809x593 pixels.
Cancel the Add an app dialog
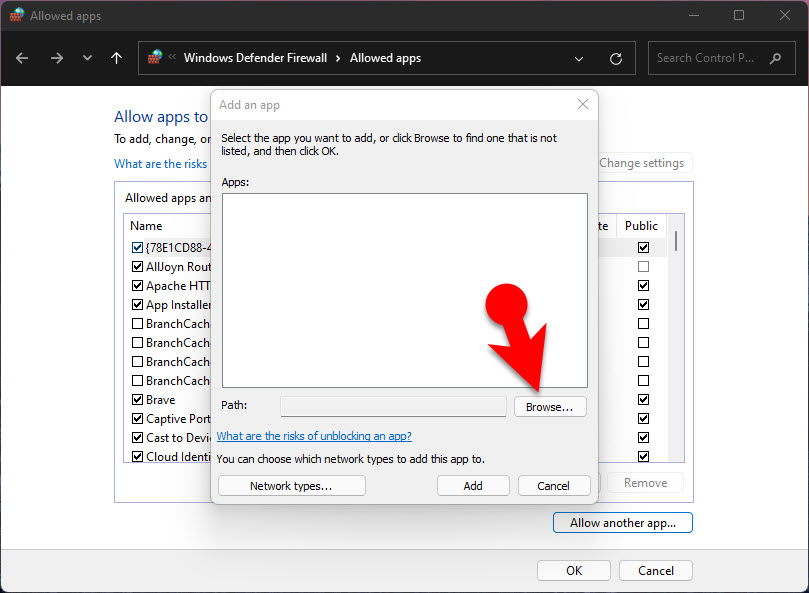point(554,486)
